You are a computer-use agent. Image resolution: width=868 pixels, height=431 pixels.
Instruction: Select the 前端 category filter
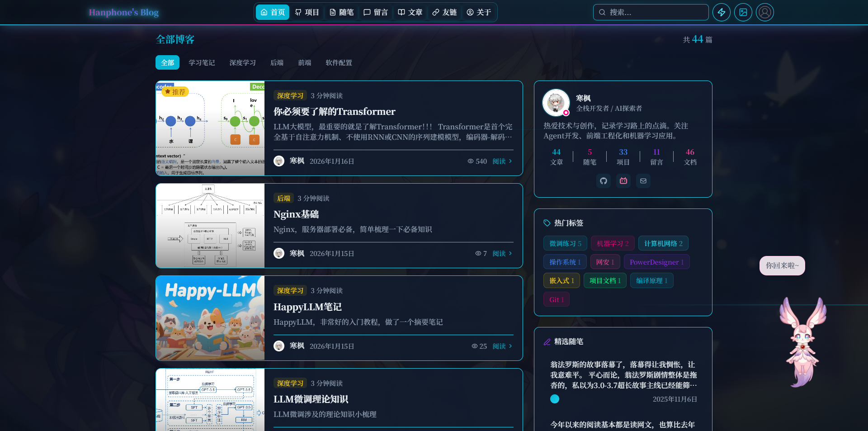coord(304,62)
